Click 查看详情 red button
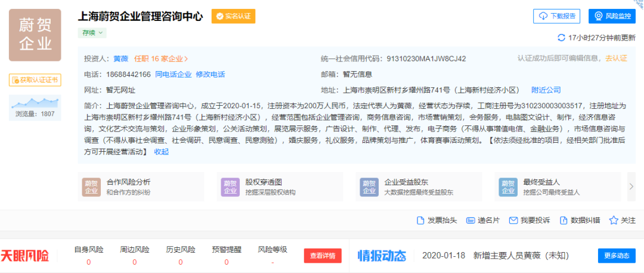This screenshot has width=644, height=273. (323, 256)
